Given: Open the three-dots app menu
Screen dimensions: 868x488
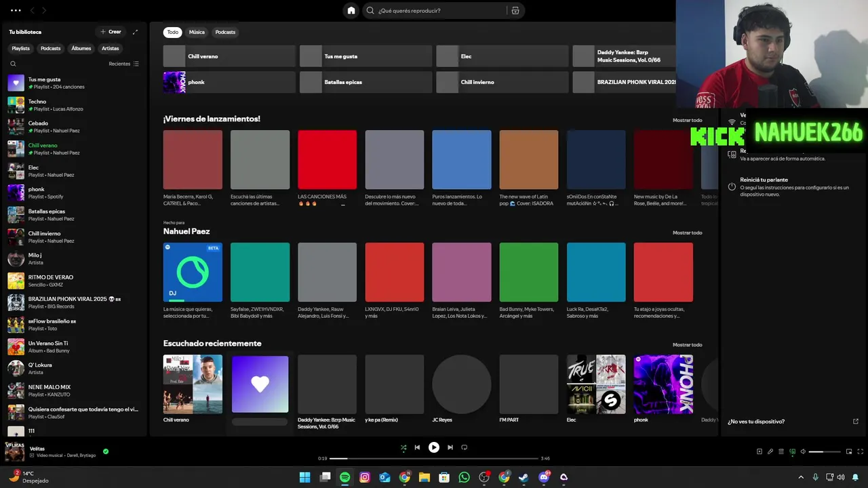Looking at the screenshot, I should [16, 10].
